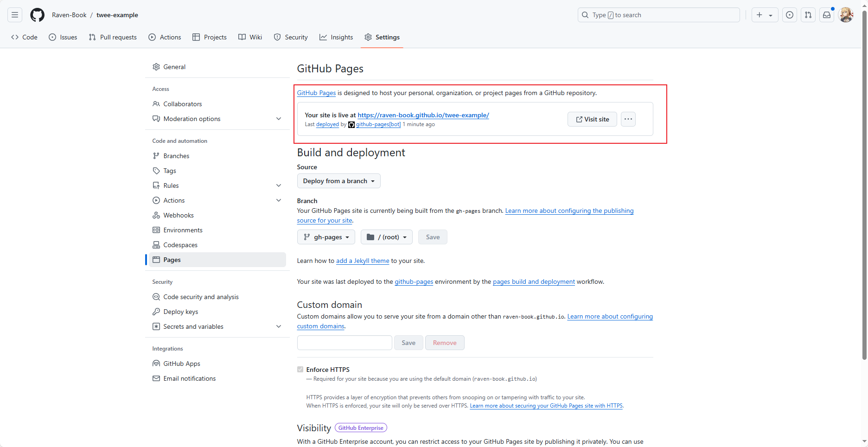Viewport: 868px width, 447px height.
Task: Open Environments settings
Action: pyautogui.click(x=217, y=230)
